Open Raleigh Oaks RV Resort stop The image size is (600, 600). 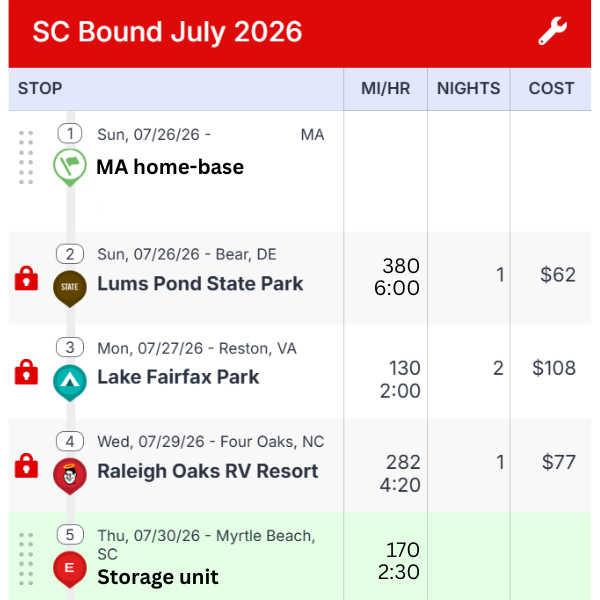pos(208,471)
